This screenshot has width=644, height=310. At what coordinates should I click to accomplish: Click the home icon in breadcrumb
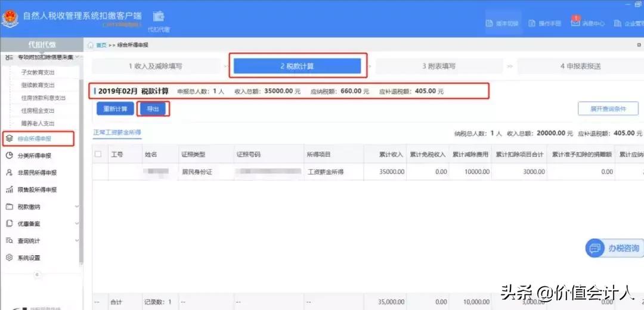pyautogui.click(x=91, y=45)
